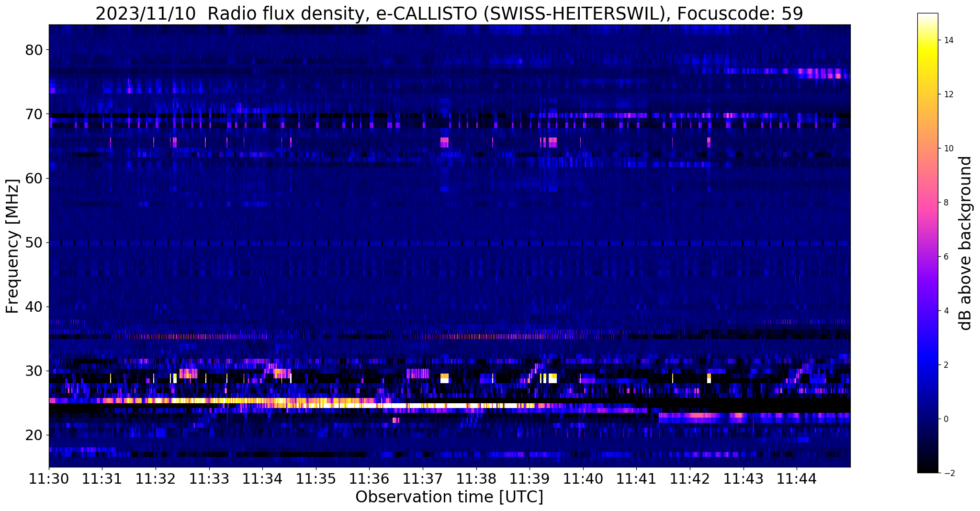Click the 11:30 time tick label
This screenshot has width=980, height=511.
[49, 479]
